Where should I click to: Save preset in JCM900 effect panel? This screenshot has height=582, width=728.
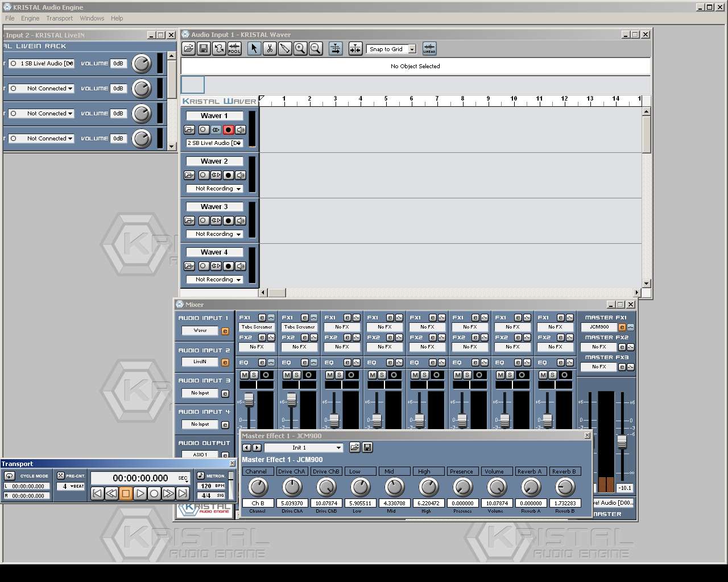(x=367, y=447)
